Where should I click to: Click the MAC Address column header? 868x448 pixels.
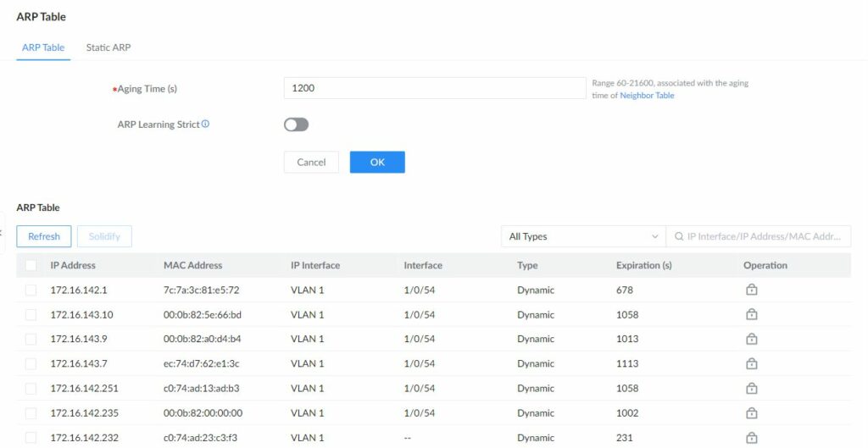click(192, 265)
